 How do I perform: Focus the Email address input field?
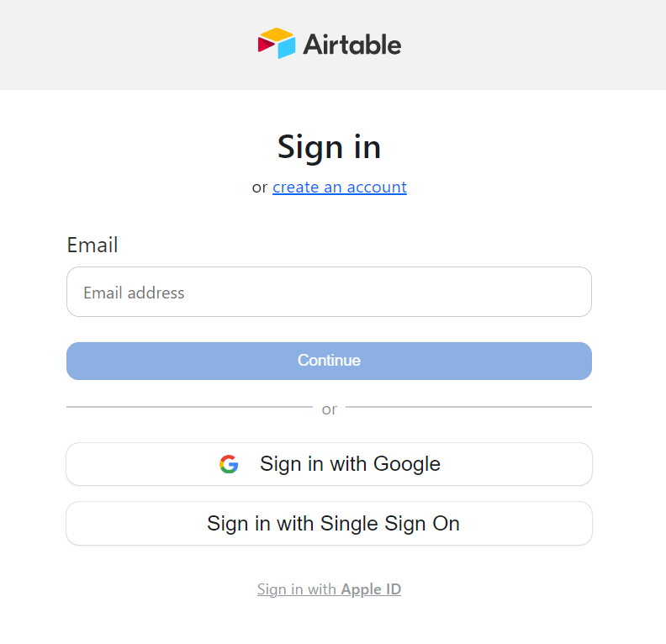click(329, 293)
